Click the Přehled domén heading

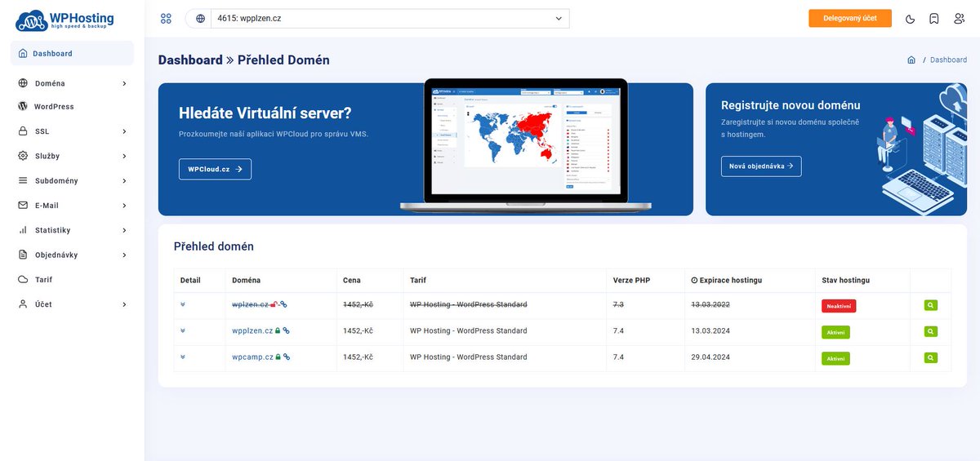[x=214, y=246]
